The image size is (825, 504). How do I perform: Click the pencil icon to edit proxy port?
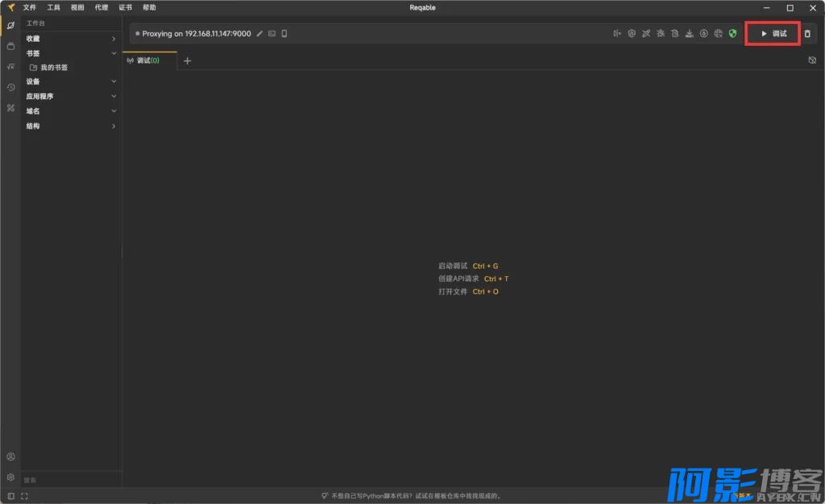tap(259, 34)
